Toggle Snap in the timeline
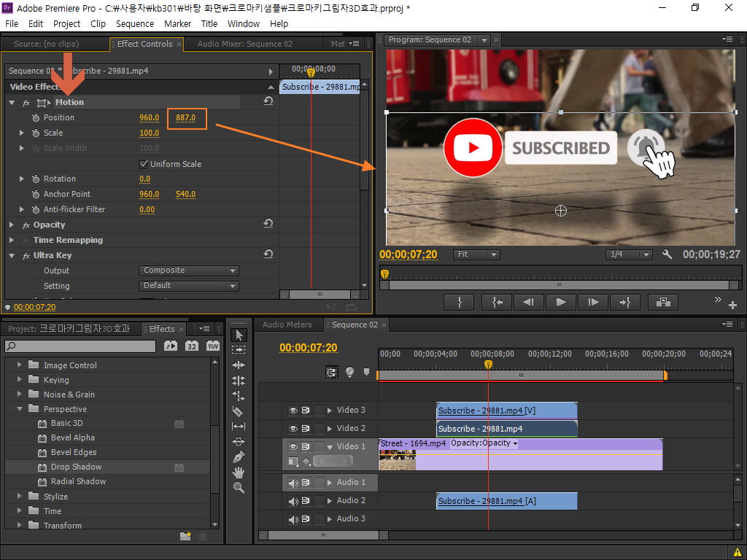The width and height of the screenshot is (747, 560). tap(332, 372)
